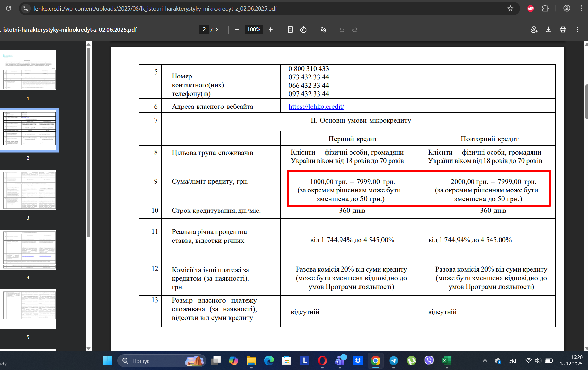Click the phone number 0 800 310 433
Viewport: 588px width, 370px height.
309,69
